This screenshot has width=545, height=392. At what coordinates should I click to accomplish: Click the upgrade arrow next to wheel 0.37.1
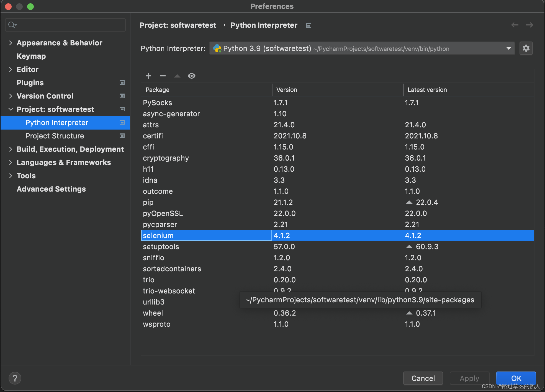pyautogui.click(x=409, y=313)
